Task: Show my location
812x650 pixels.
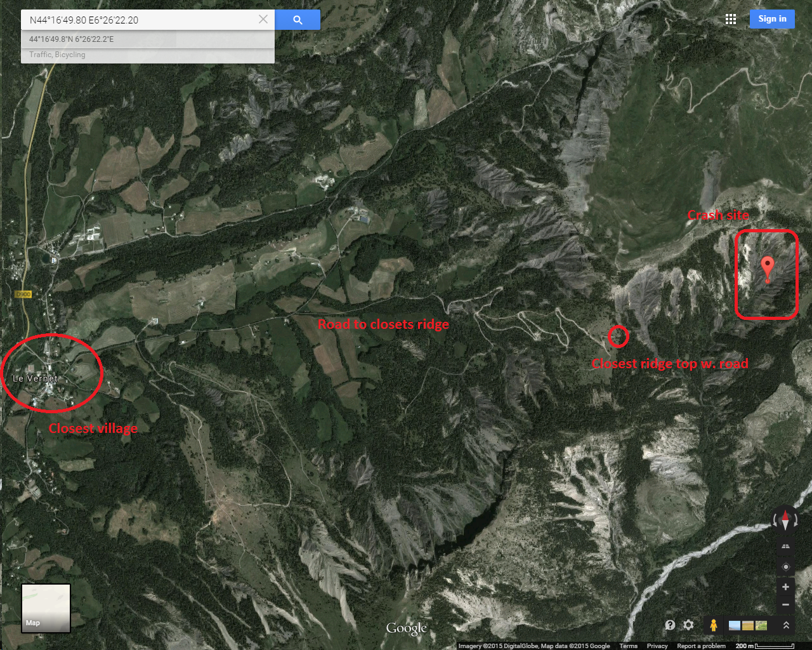Action: coord(785,567)
